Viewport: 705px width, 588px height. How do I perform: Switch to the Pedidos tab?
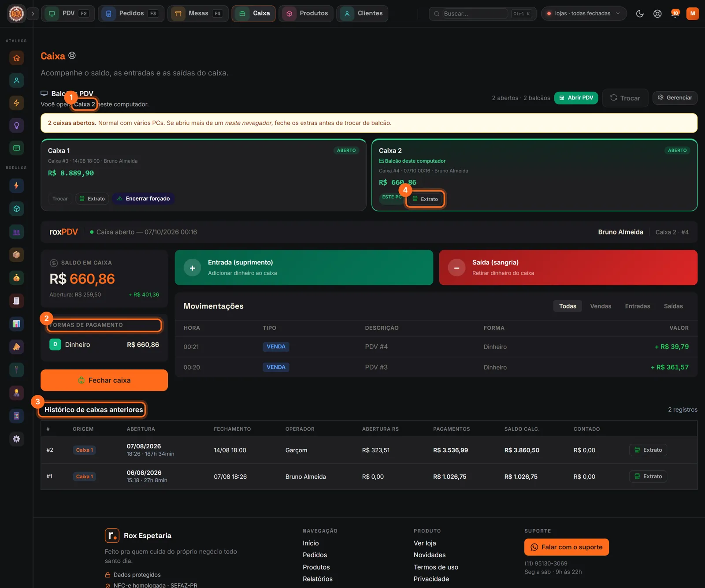131,14
